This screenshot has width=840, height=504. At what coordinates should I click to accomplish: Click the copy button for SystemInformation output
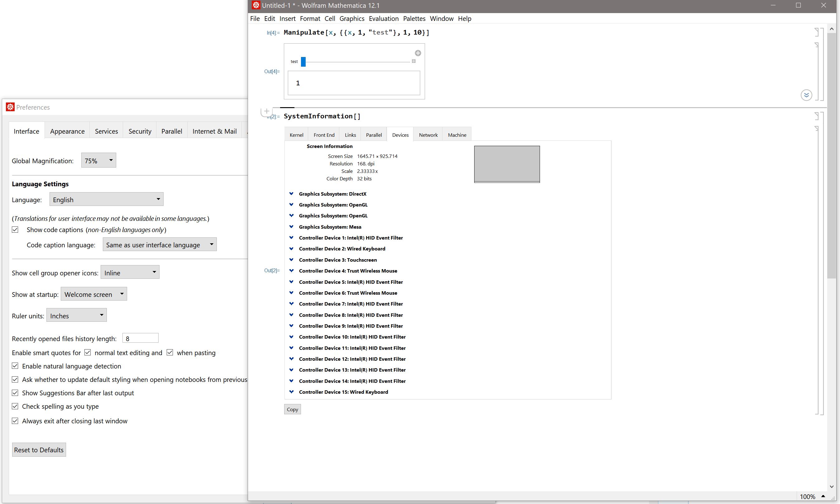(x=292, y=409)
